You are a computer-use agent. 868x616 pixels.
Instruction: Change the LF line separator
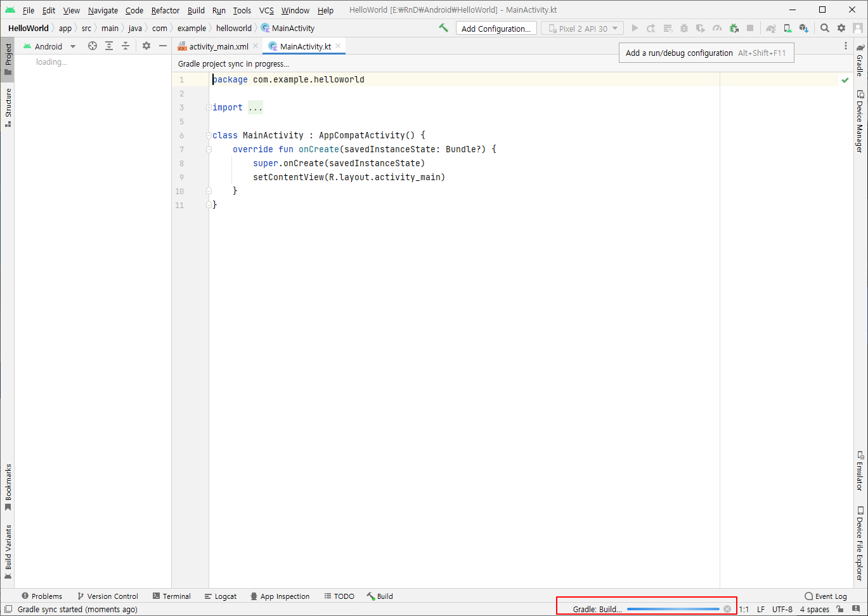pos(761,609)
